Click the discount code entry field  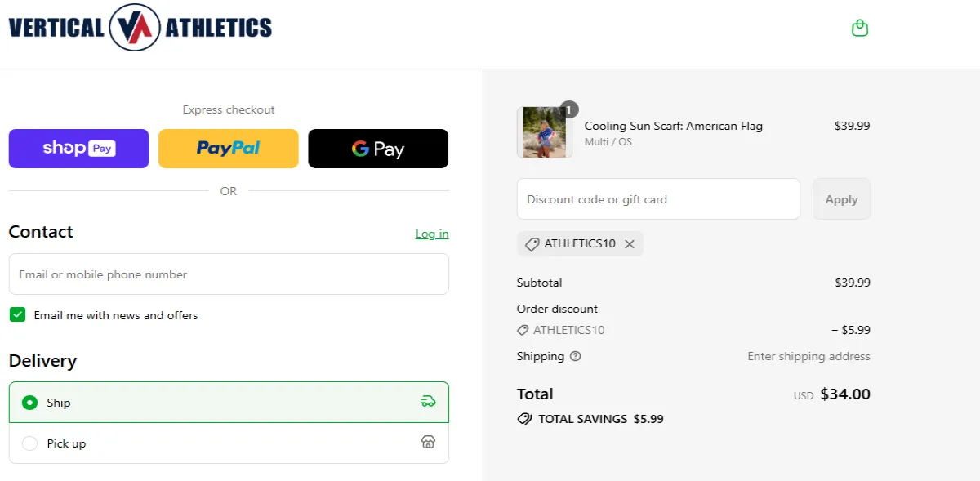(x=658, y=198)
